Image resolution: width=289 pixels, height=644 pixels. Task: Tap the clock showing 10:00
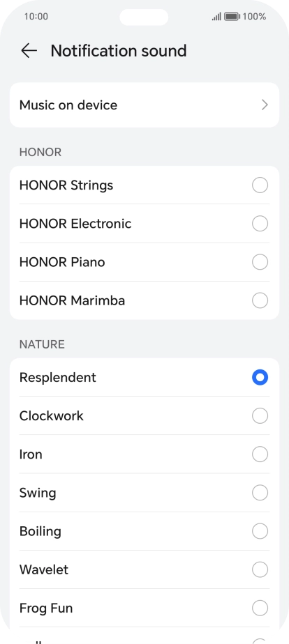[x=36, y=17]
